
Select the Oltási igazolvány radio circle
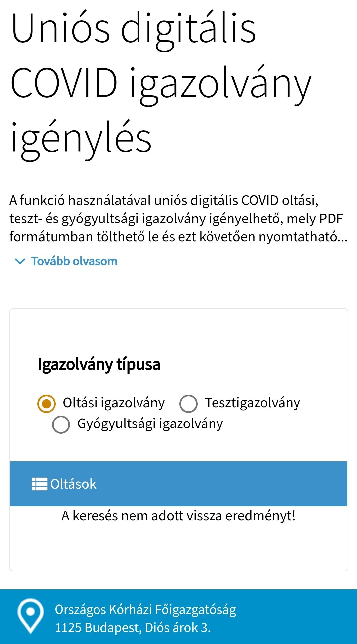coord(46,404)
